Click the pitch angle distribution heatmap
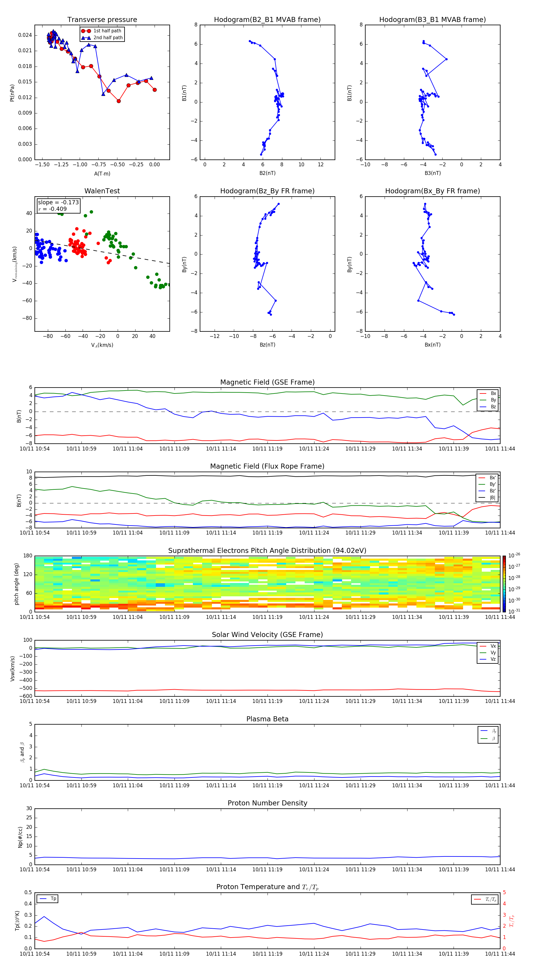535x980 pixels. point(267,584)
